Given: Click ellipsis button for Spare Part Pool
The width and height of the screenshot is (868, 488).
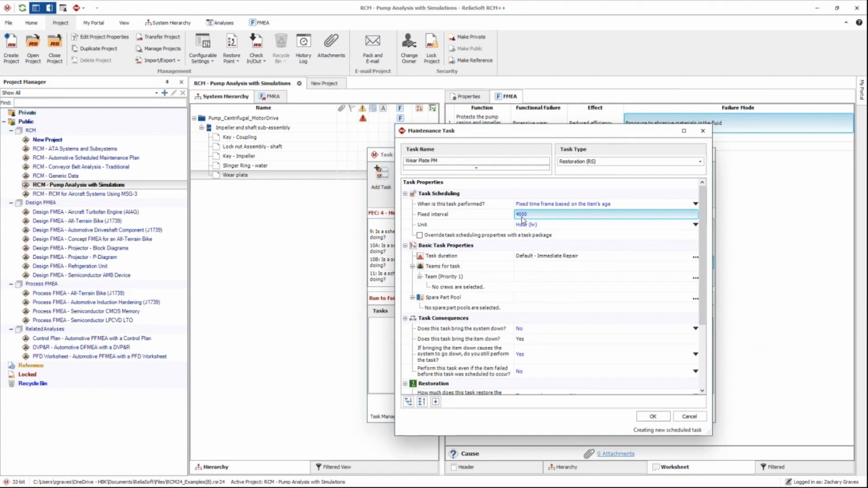Looking at the screenshot, I should pyautogui.click(x=695, y=298).
